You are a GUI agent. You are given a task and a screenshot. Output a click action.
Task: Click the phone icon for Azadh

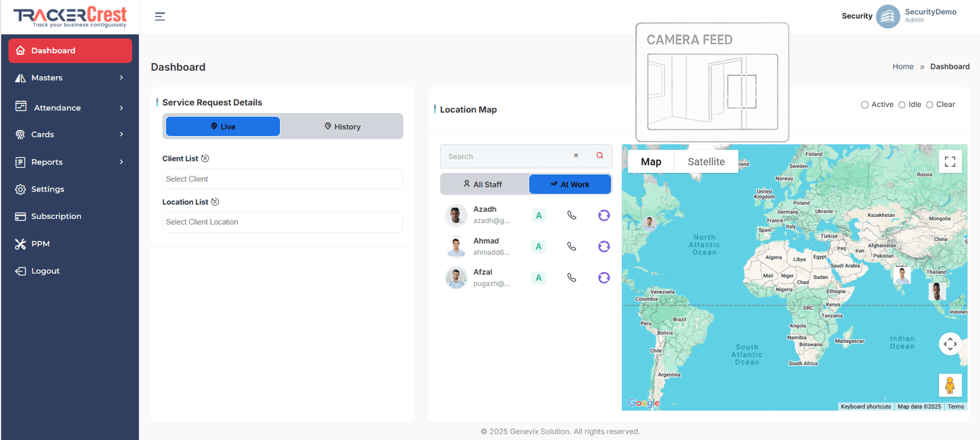click(x=571, y=215)
